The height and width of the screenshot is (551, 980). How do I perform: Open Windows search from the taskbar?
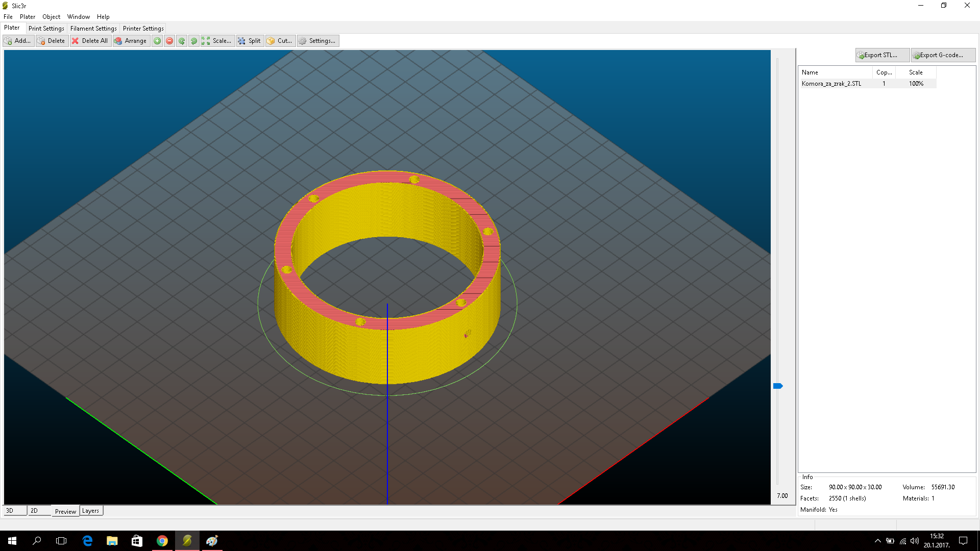tap(37, 541)
